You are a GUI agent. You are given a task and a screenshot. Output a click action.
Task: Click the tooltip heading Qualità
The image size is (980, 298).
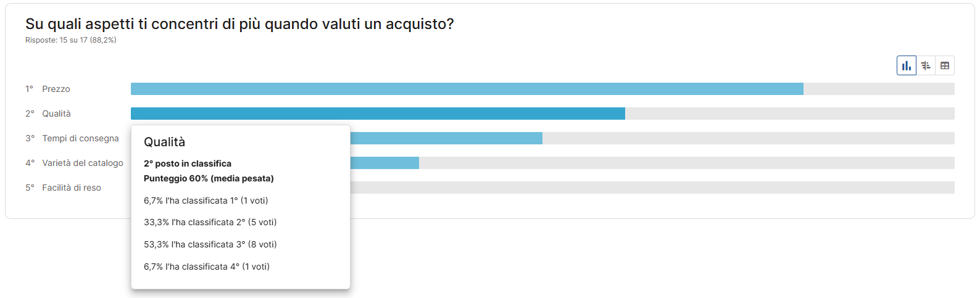click(x=164, y=142)
